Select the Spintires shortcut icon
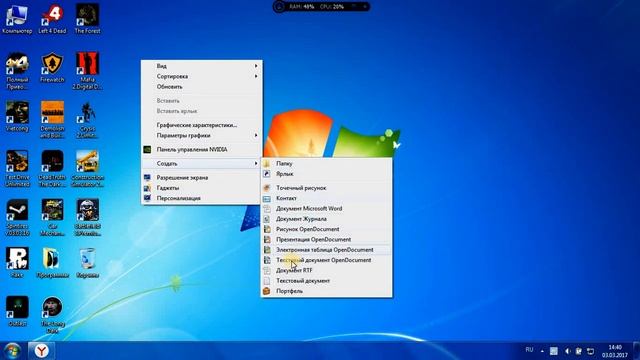The image size is (640, 360). [17, 218]
